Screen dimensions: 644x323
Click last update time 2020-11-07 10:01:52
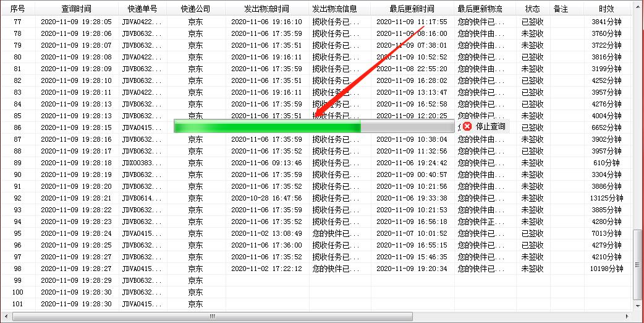(412, 234)
